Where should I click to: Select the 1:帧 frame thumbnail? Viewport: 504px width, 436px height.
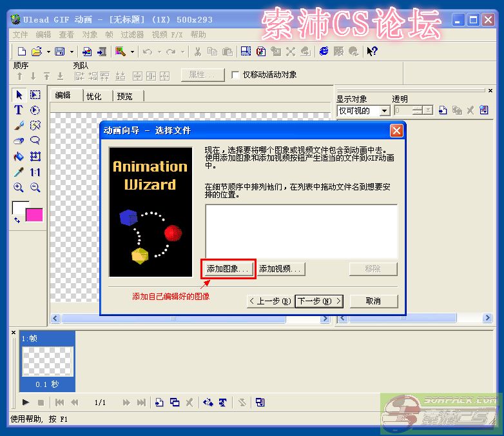[x=47, y=361]
